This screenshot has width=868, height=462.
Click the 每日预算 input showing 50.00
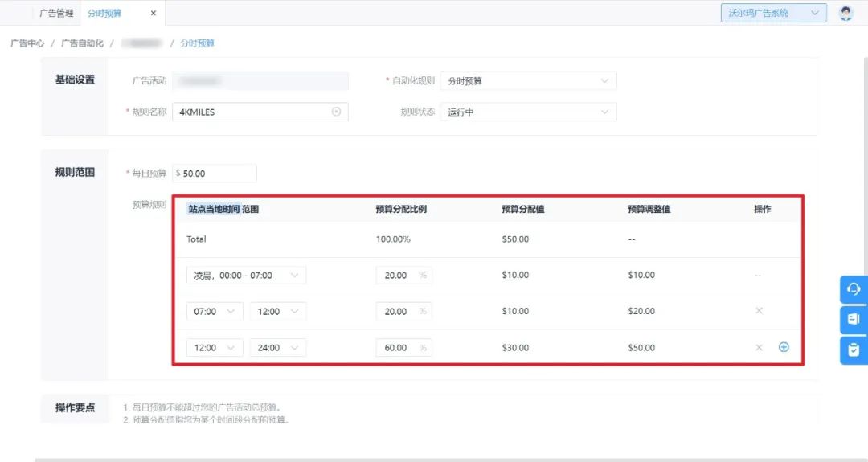coord(215,173)
